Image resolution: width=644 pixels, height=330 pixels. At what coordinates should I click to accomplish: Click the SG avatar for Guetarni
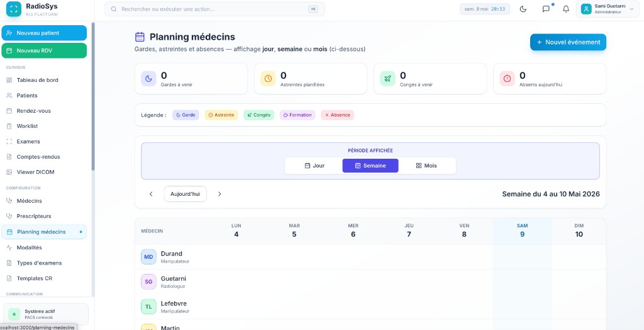[x=148, y=282]
